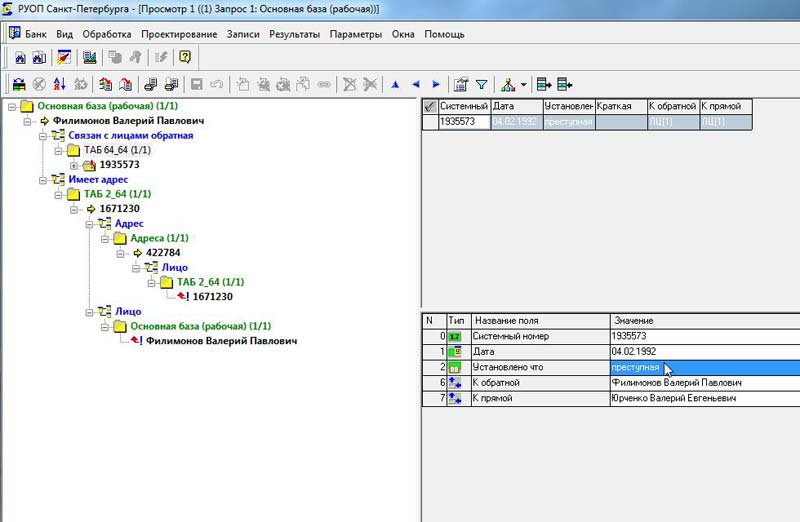Click the last table-with-arrow toolbar icon
Viewport: 800px width, 522px height.
coord(565,85)
